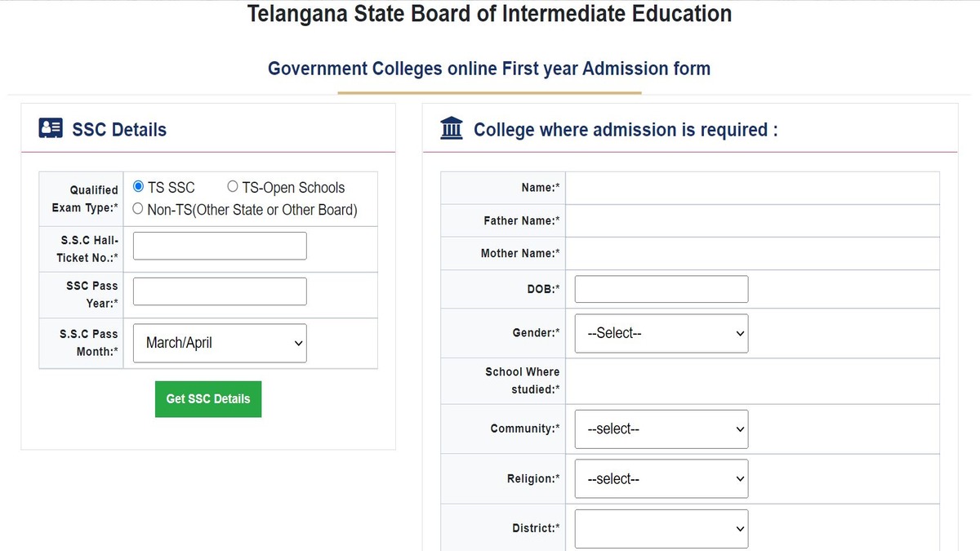Choose TS-Open Schools exam type
The image size is (980, 551).
click(x=233, y=187)
